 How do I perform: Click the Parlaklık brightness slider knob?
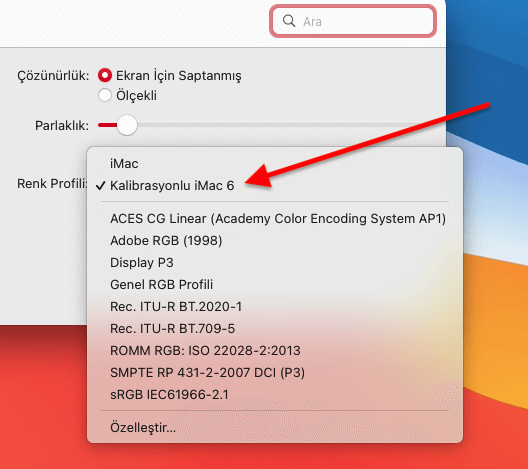(x=127, y=125)
